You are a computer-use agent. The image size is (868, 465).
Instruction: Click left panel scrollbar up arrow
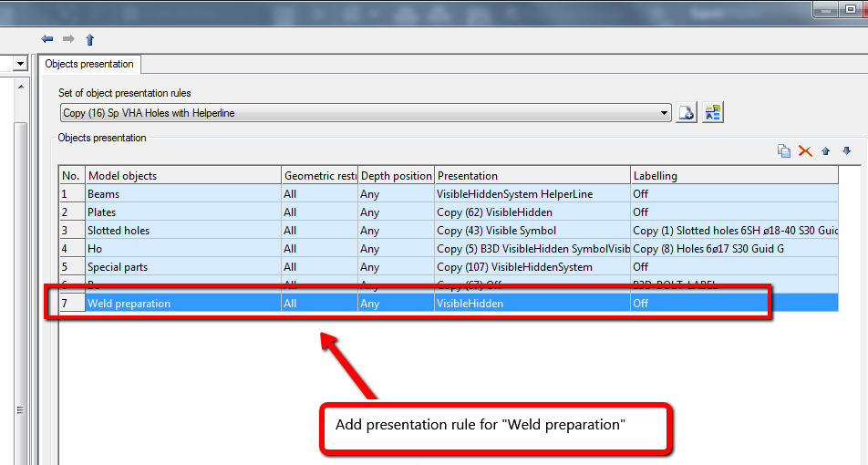(x=20, y=87)
